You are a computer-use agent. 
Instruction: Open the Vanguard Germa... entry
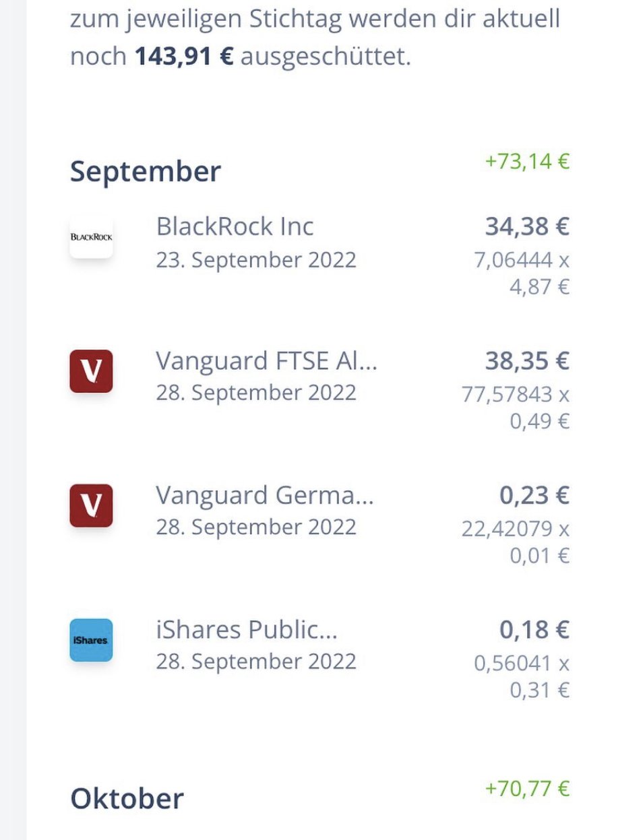(264, 495)
